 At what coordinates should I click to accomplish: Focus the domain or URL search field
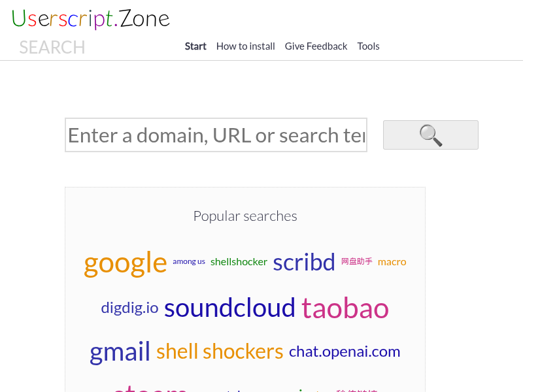point(216,135)
